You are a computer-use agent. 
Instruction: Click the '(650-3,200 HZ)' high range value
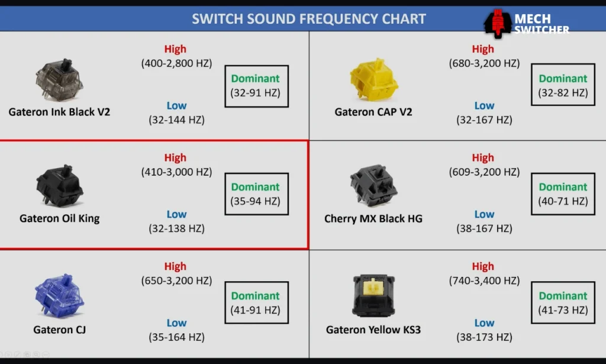pos(176,281)
